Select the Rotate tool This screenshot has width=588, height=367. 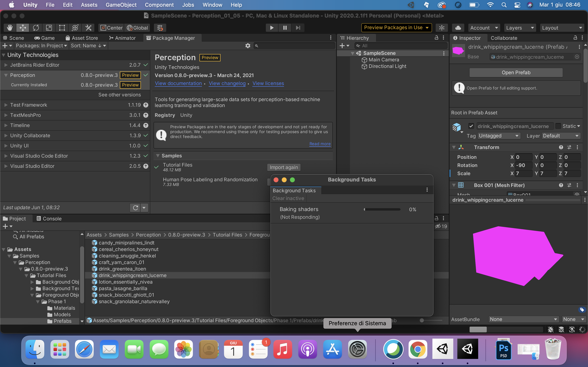pyautogui.click(x=36, y=28)
